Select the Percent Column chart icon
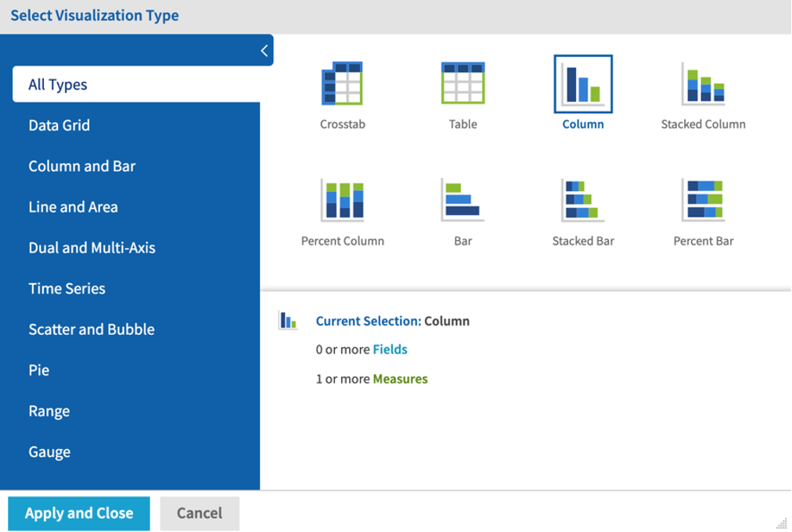 [342, 199]
